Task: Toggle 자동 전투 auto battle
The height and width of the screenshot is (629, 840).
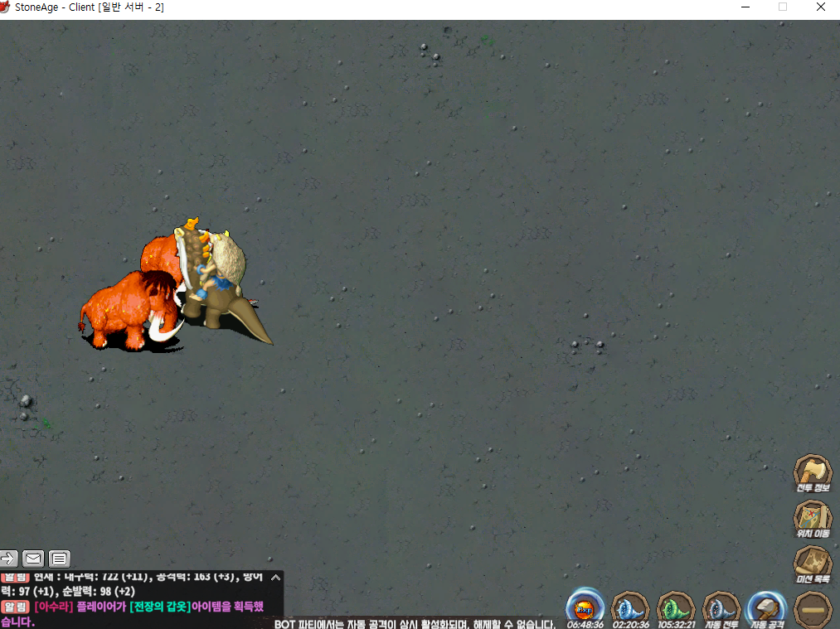Action: pos(721,607)
